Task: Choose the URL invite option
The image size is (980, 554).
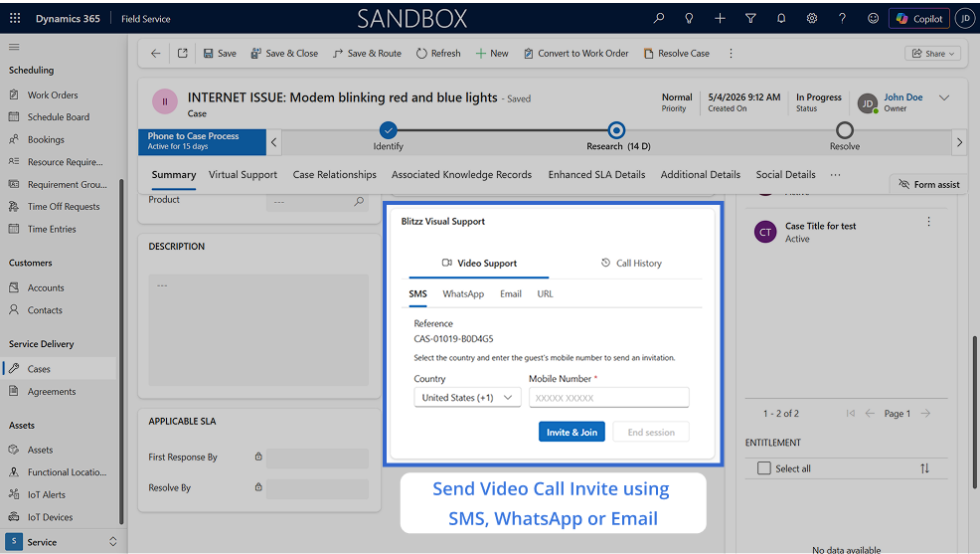Action: [x=545, y=293]
